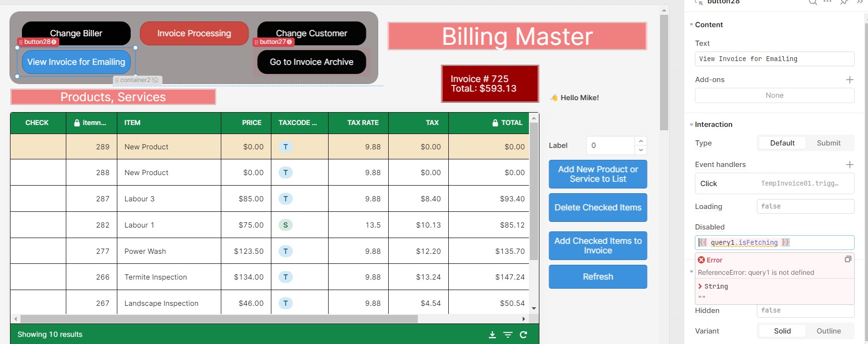Open the three-dots menu in inspector header
Viewport: 868px width, 344px height.
point(827,2)
